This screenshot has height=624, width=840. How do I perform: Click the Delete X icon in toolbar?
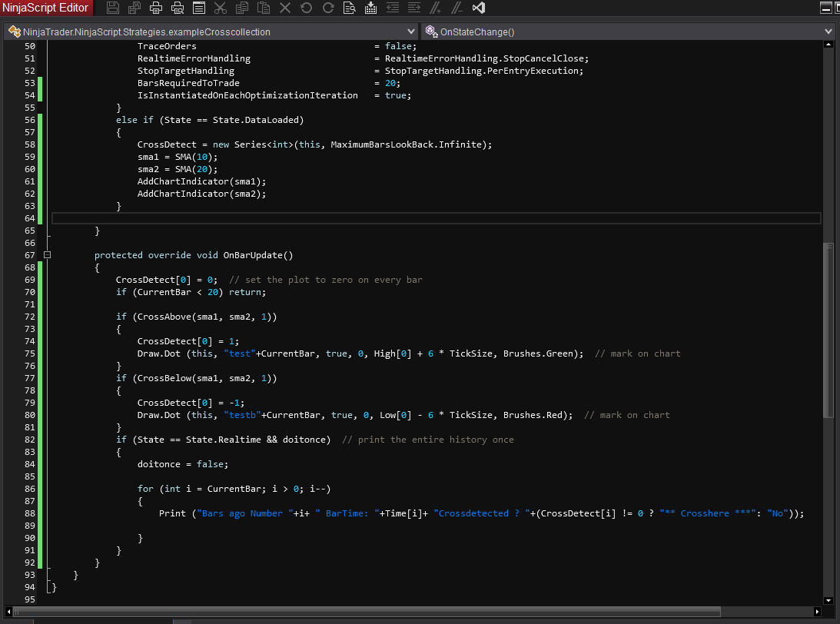(285, 8)
